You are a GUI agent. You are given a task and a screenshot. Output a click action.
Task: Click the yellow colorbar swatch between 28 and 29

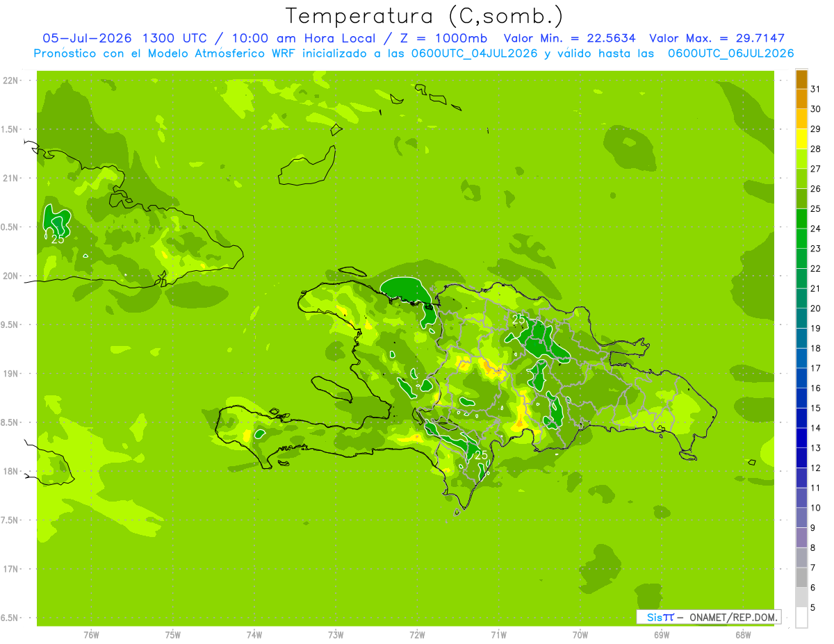801,139
